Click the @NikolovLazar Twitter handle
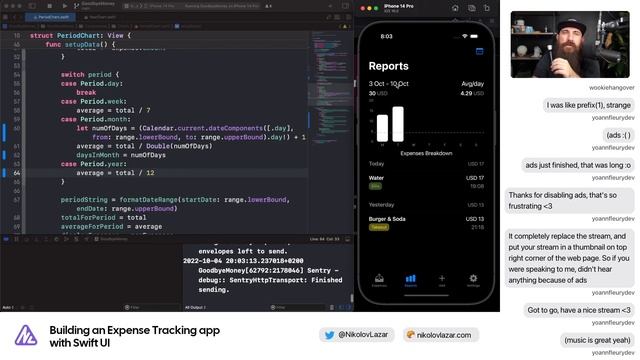This screenshot has width=640, height=360. point(357,335)
